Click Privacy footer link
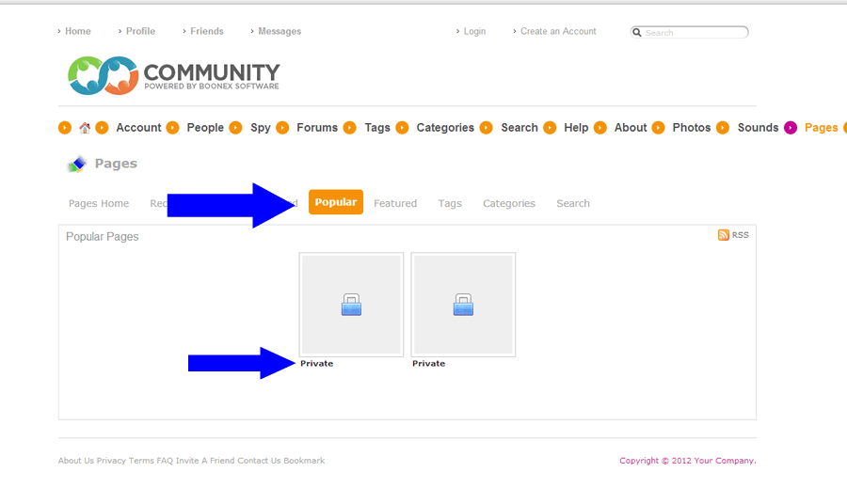The height and width of the screenshot is (504, 847). [111, 461]
